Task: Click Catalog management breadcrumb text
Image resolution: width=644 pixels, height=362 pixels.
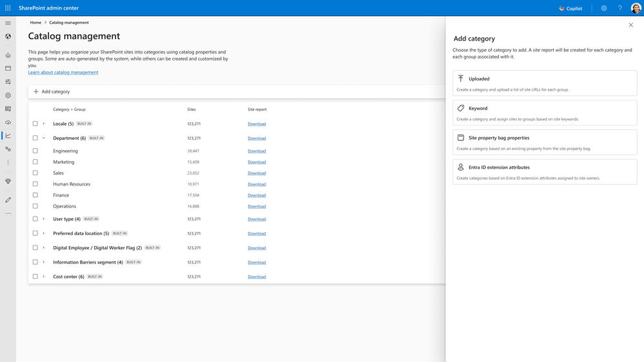Action: 69,23
